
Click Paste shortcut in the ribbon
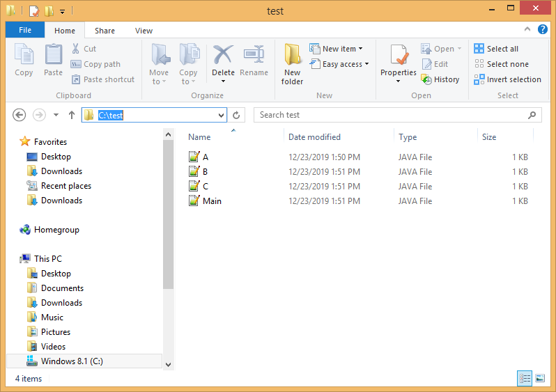[103, 79]
